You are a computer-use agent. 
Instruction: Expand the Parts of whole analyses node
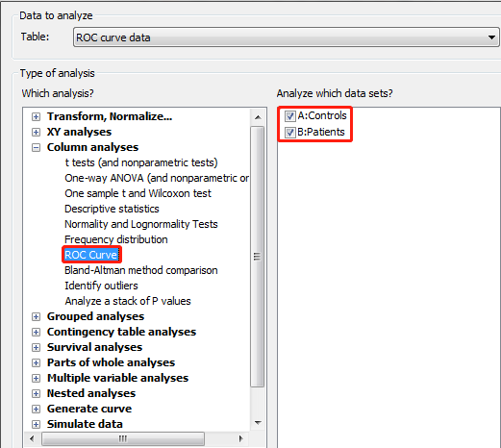point(36,362)
